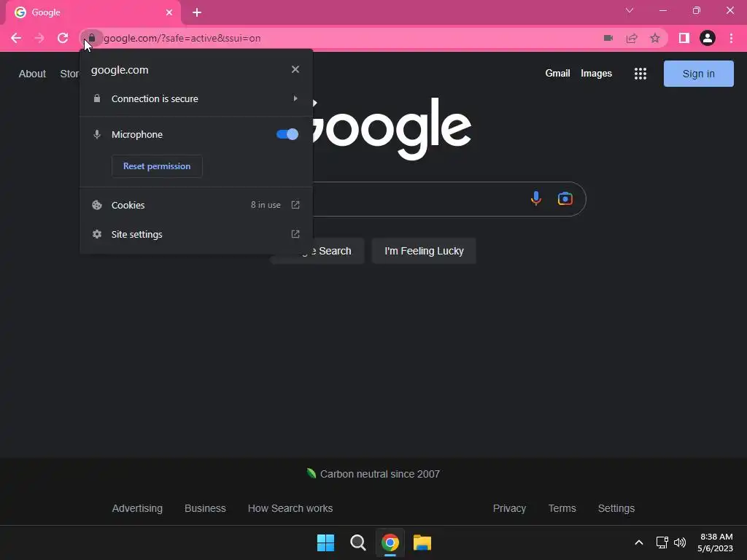Click the lock icon in address bar
The image size is (747, 560).
coord(91,38)
